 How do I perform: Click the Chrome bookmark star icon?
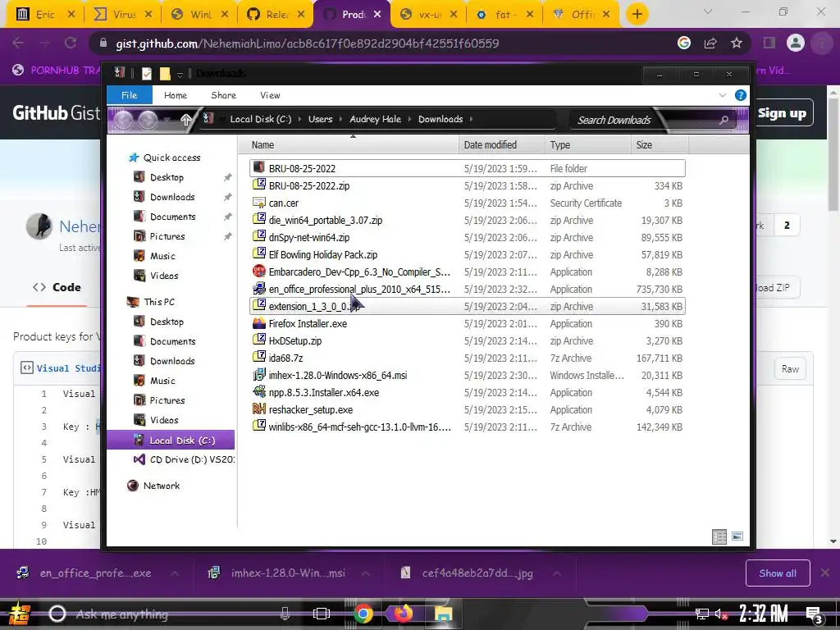pyautogui.click(x=737, y=43)
